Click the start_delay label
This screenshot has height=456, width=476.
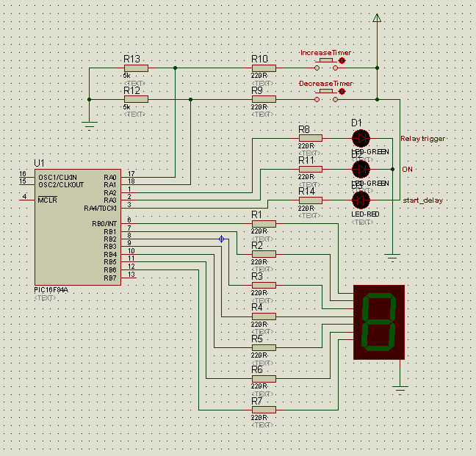(x=422, y=200)
